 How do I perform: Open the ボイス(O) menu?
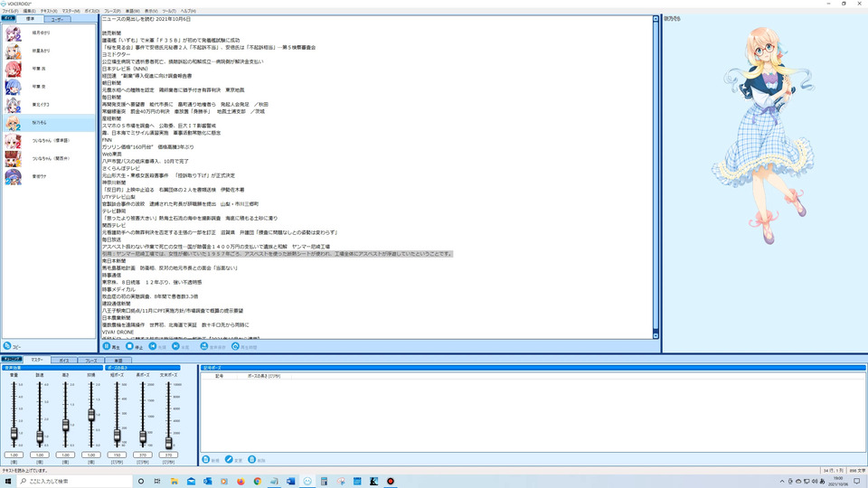[x=92, y=11]
